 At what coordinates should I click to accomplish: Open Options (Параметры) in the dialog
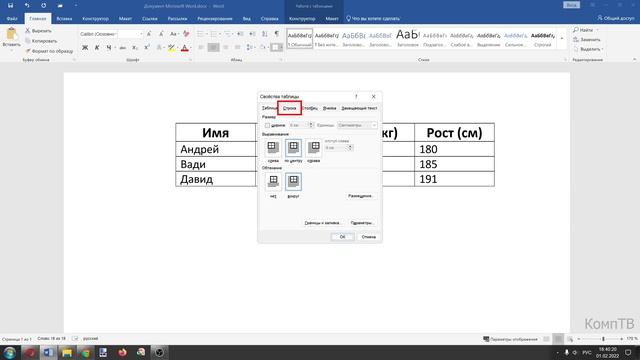[x=362, y=223]
